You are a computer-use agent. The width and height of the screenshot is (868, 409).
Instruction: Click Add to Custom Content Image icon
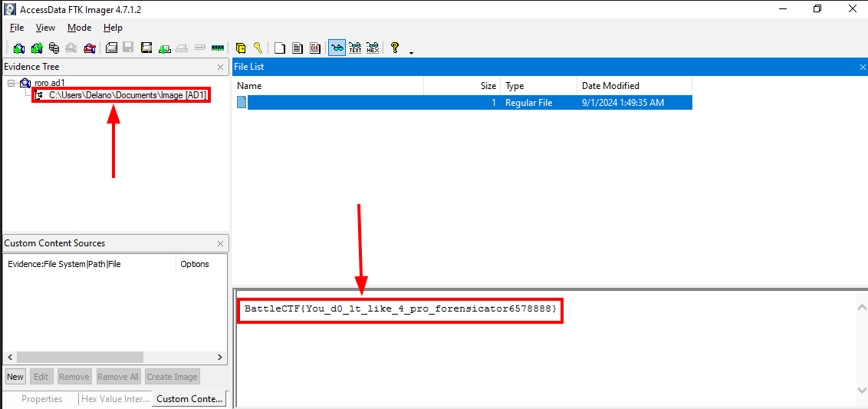click(x=164, y=48)
